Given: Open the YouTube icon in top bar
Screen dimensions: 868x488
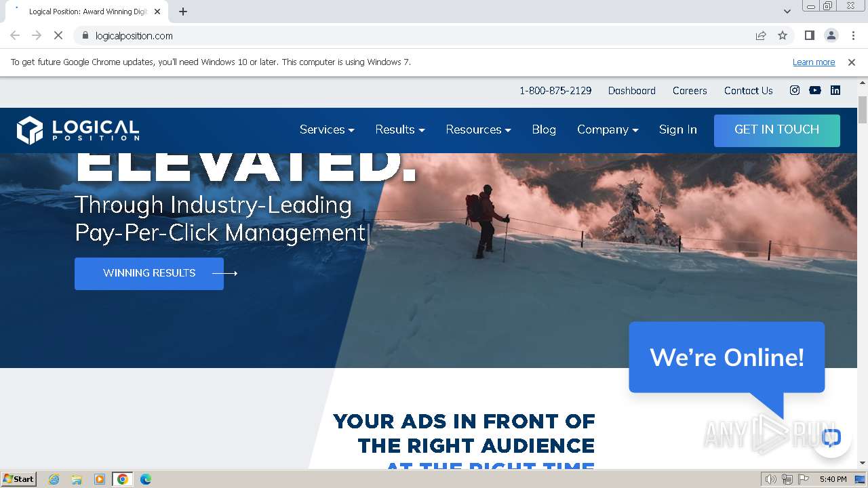Looking at the screenshot, I should (815, 90).
